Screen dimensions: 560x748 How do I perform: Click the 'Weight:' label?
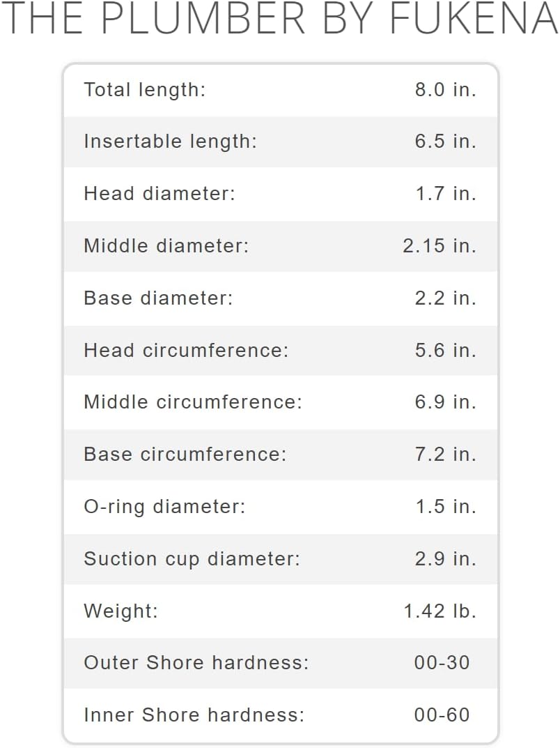(120, 611)
